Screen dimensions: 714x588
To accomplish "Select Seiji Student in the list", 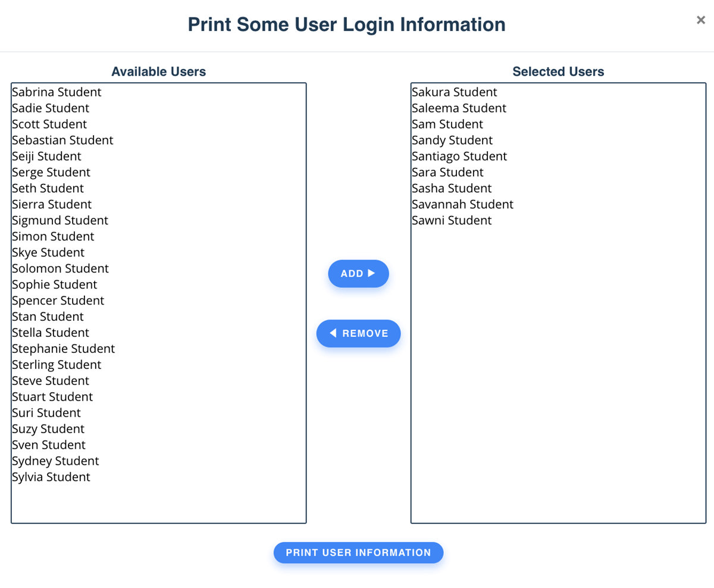I will coord(158,157).
